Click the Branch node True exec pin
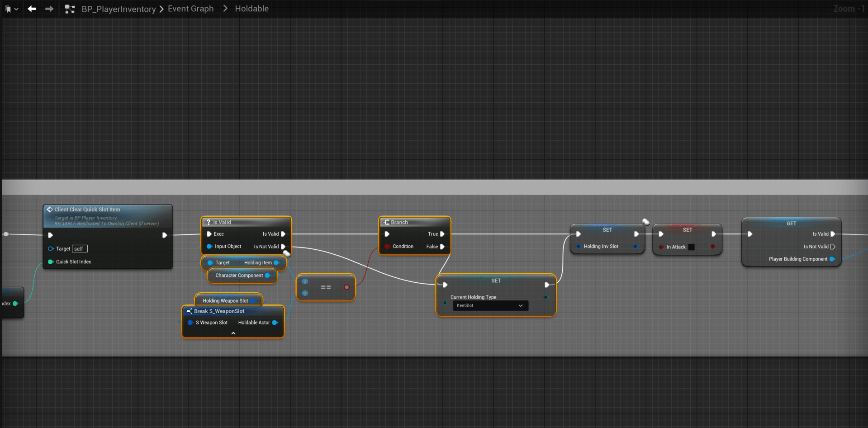868x428 pixels. pyautogui.click(x=442, y=234)
